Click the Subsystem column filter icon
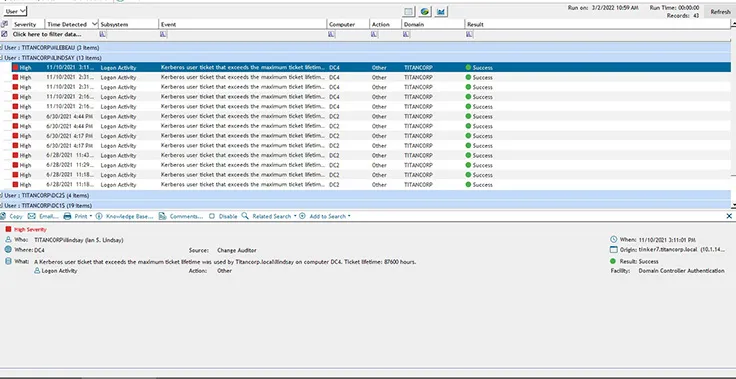This screenshot has height=379, width=736. pos(102,34)
